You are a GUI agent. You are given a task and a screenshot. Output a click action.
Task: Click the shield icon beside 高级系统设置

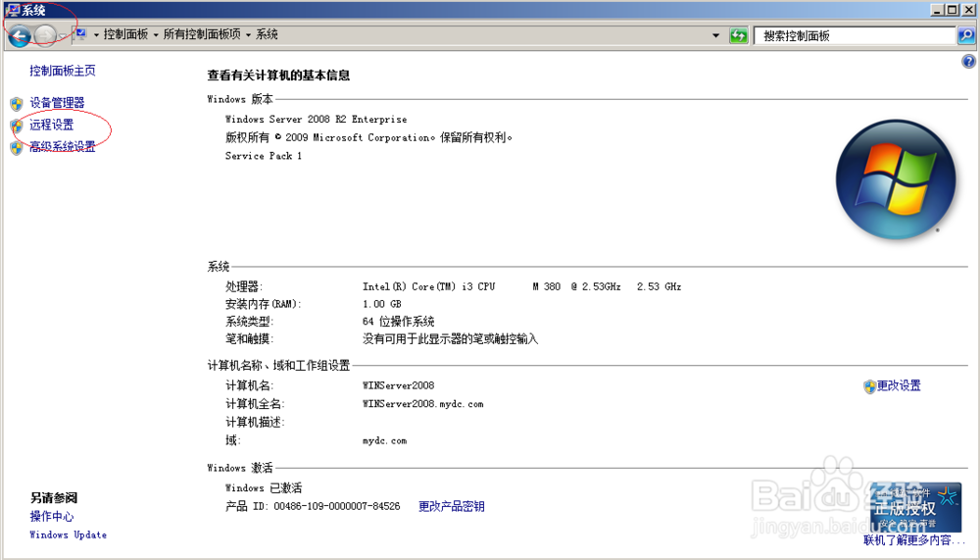17,148
